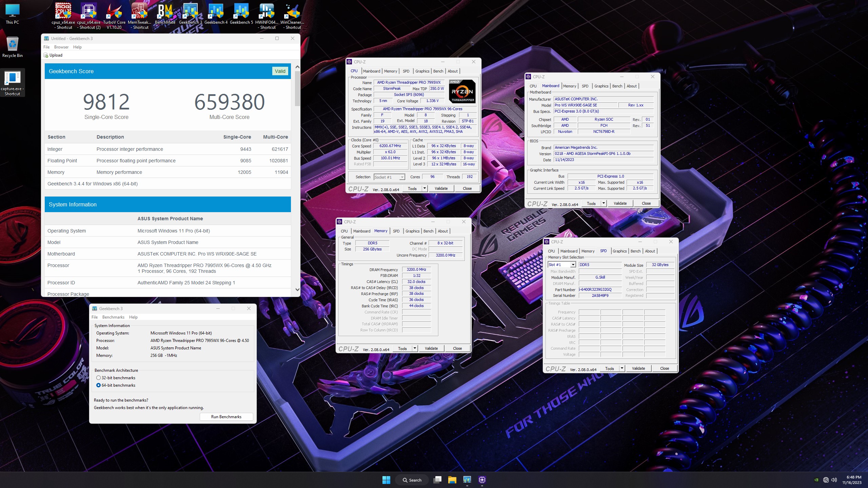Click scroll-down arrow in Geekbench results

coord(297,289)
